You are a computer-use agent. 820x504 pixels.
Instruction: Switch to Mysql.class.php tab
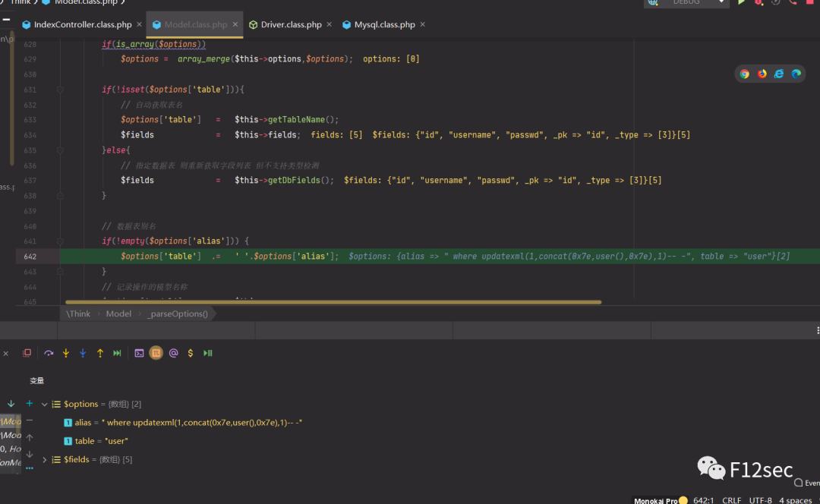click(x=384, y=24)
